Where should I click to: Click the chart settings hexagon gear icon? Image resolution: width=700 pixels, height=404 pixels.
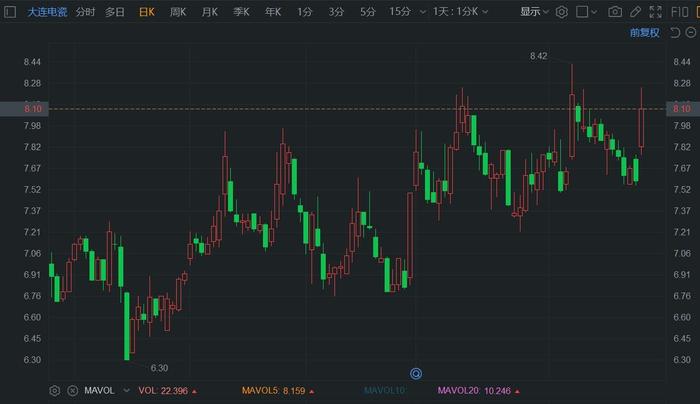click(561, 12)
